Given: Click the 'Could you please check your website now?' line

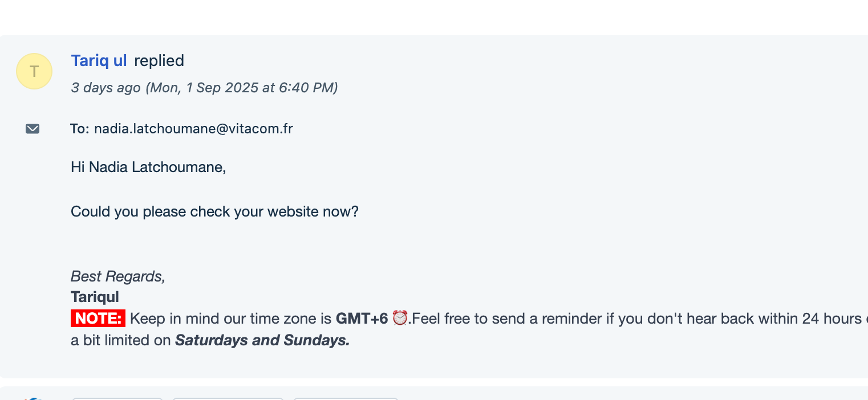Looking at the screenshot, I should click(x=214, y=211).
